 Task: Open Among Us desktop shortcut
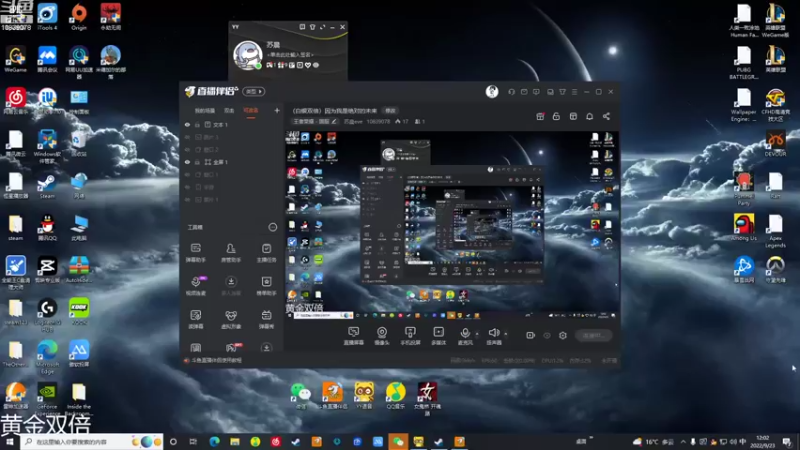pos(744,228)
